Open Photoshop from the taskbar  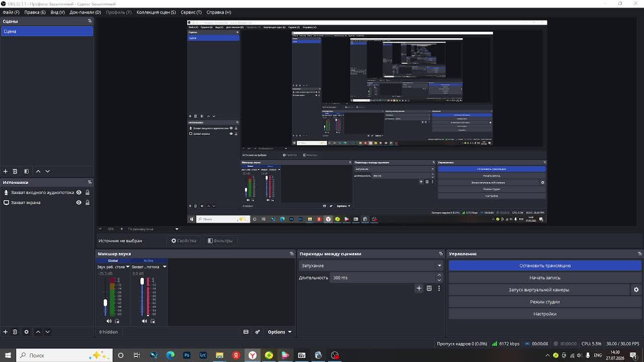click(187, 355)
